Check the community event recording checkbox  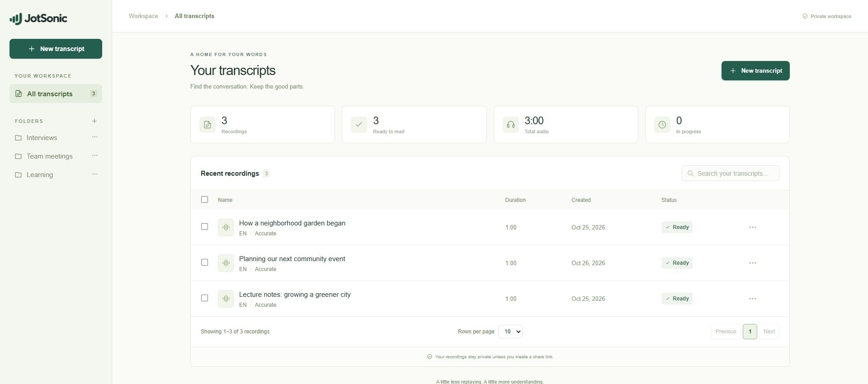pyautogui.click(x=205, y=262)
